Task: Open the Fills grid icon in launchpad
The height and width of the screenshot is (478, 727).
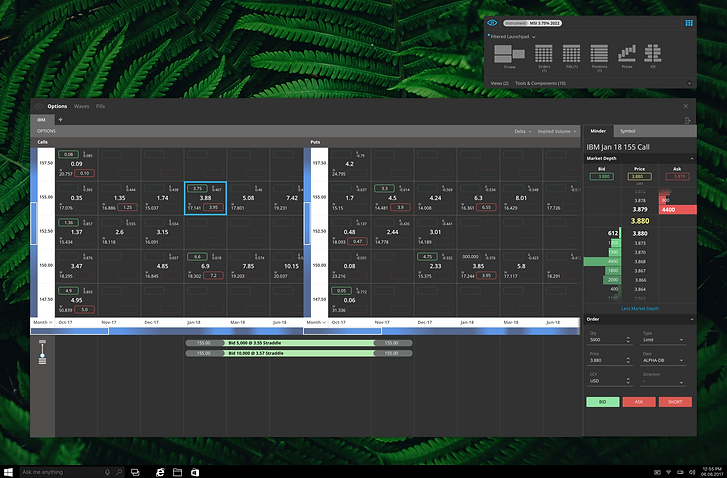Action: [571, 54]
